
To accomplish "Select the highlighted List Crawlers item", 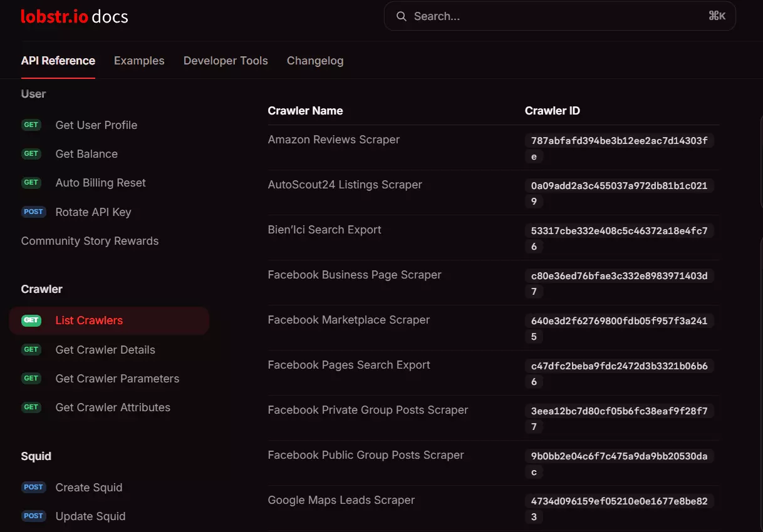I will (109, 320).
